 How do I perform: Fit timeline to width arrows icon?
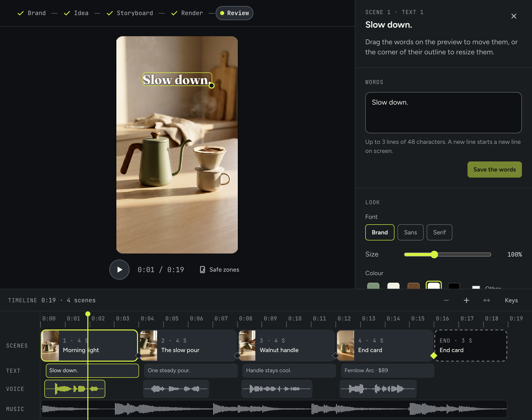(x=487, y=300)
